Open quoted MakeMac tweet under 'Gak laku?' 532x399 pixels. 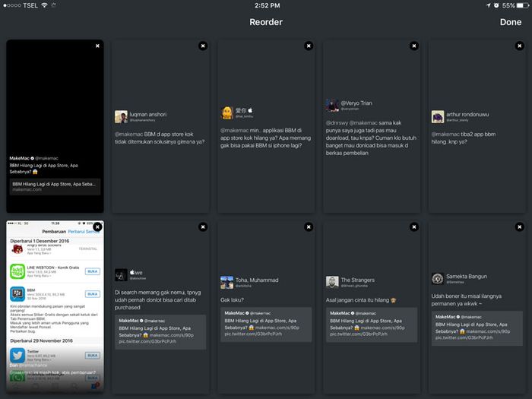266,325
